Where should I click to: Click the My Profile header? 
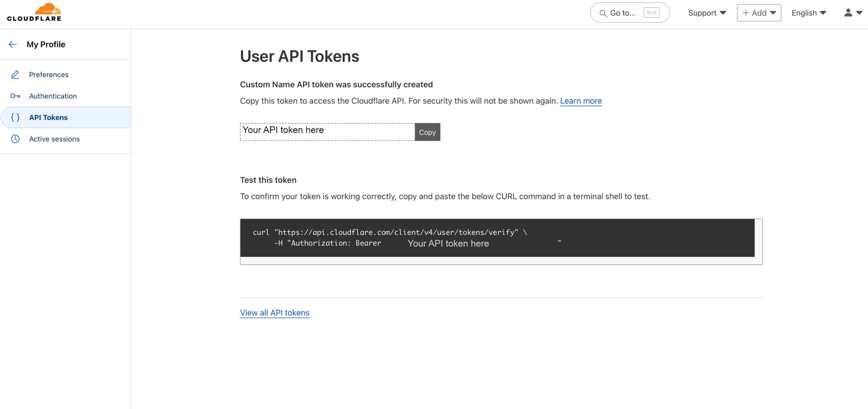coord(46,44)
